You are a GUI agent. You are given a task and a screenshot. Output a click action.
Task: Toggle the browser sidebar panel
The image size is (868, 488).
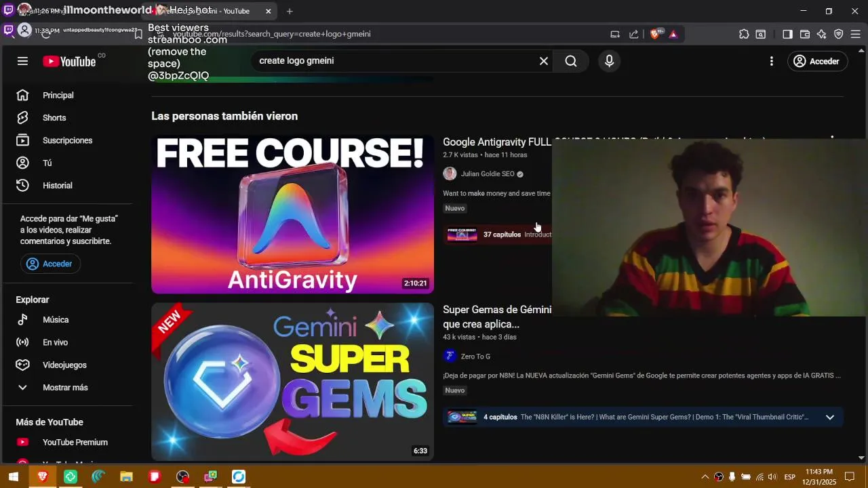[x=787, y=34]
